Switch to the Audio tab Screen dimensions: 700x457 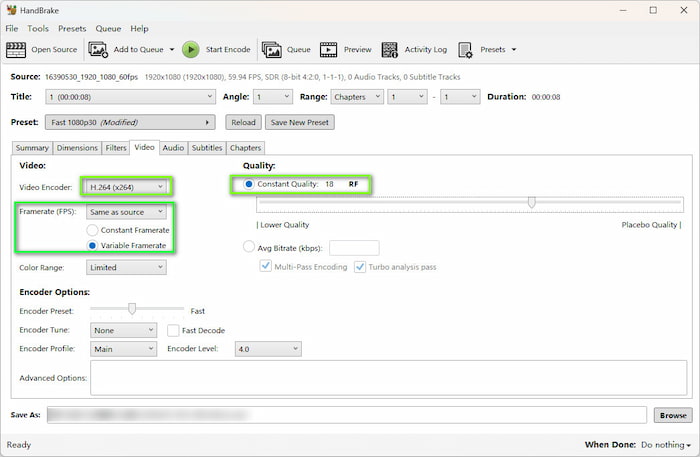(173, 148)
